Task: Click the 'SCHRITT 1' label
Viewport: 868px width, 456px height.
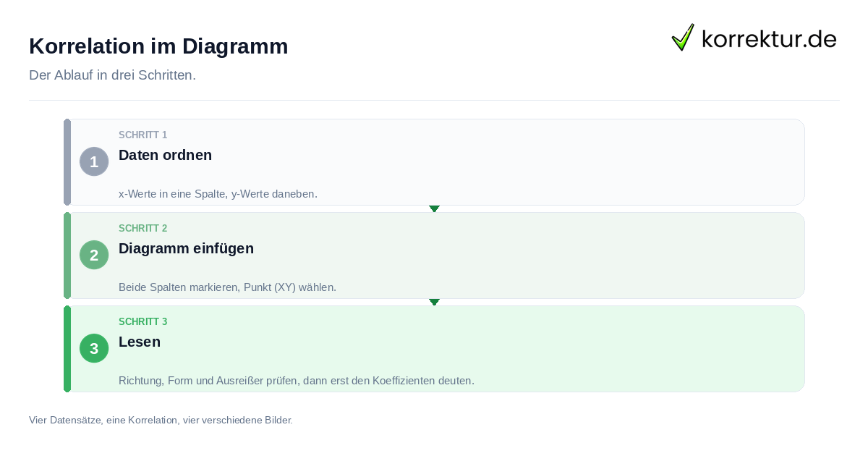Action: point(142,135)
